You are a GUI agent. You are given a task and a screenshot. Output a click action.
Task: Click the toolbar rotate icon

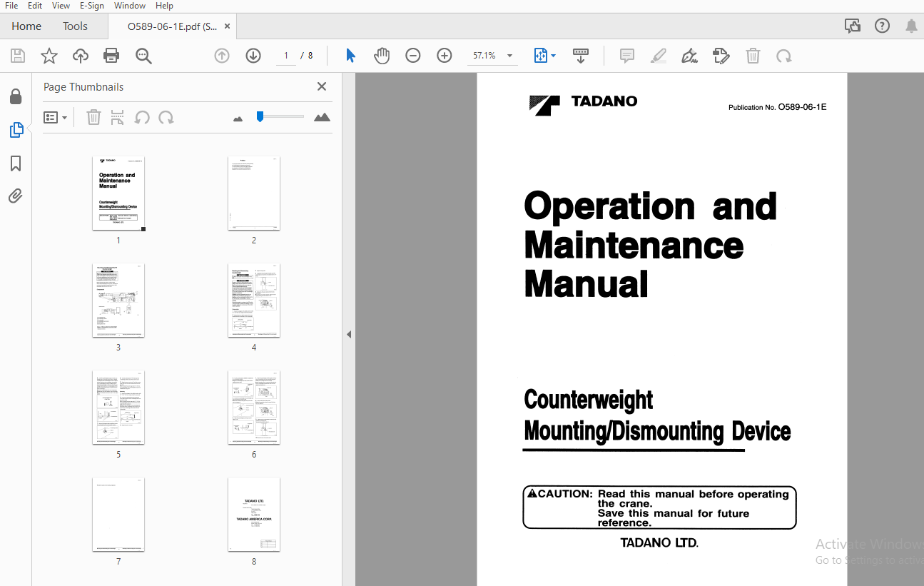pyautogui.click(x=784, y=56)
